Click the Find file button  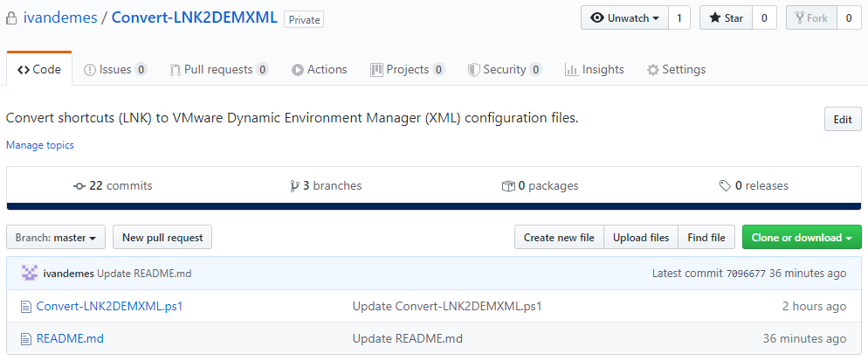click(706, 238)
